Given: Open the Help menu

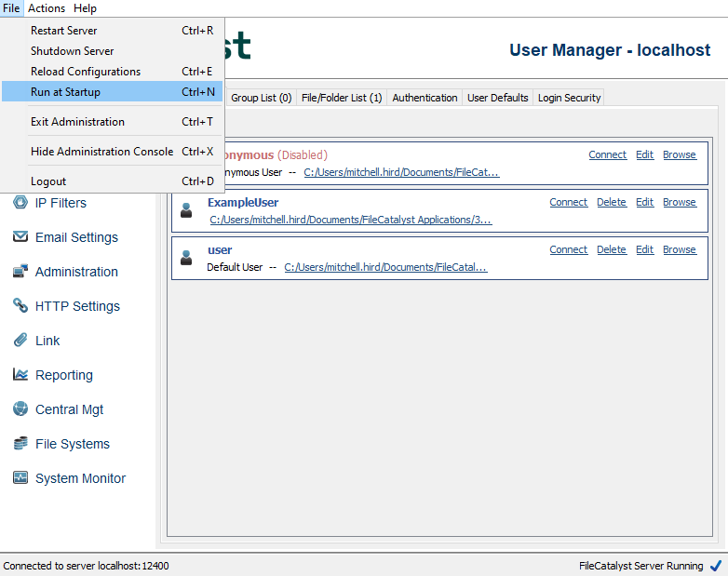Looking at the screenshot, I should (85, 8).
